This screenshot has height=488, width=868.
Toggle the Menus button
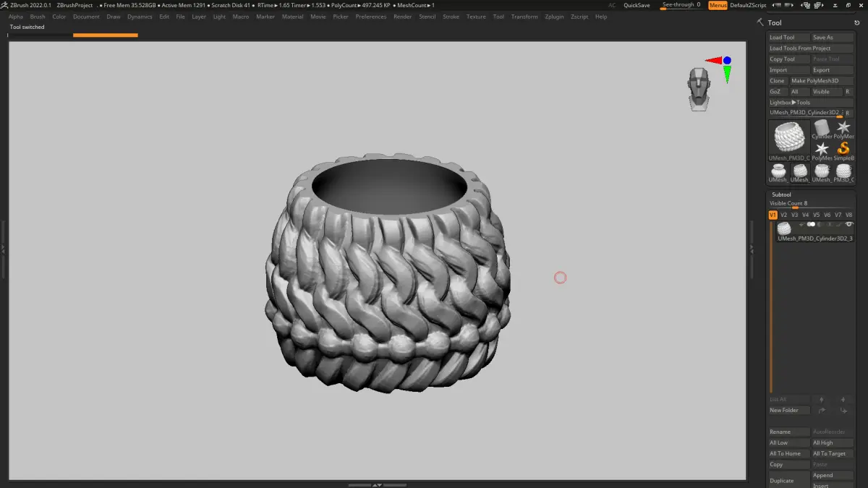(718, 5)
